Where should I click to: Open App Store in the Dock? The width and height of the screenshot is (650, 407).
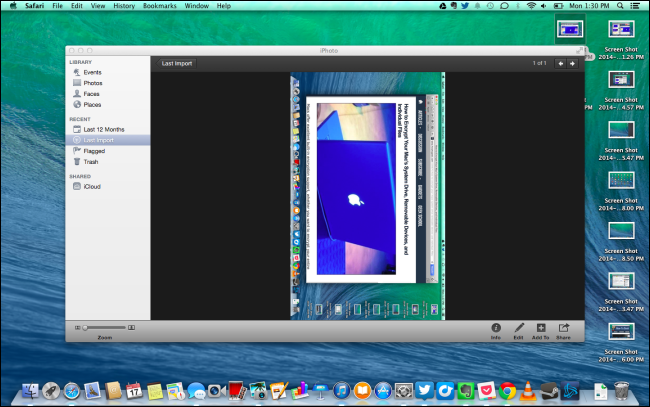click(383, 391)
